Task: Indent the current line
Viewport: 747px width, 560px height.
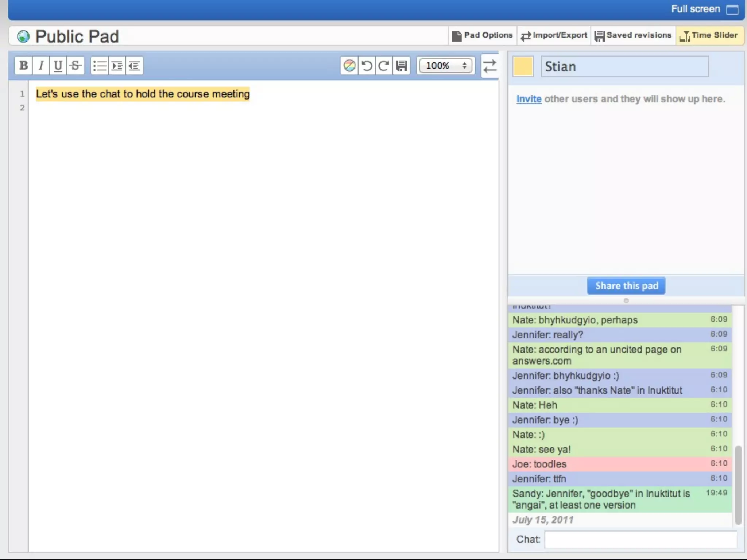Action: point(117,66)
